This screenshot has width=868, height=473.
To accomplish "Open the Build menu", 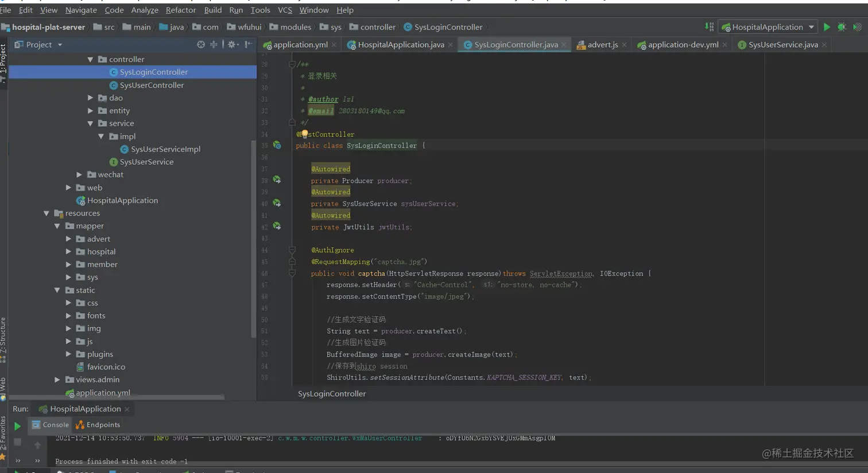I will [x=213, y=10].
